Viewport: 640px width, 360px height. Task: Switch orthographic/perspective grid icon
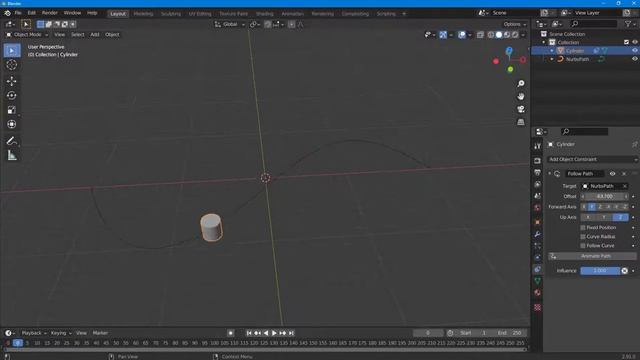(x=521, y=122)
